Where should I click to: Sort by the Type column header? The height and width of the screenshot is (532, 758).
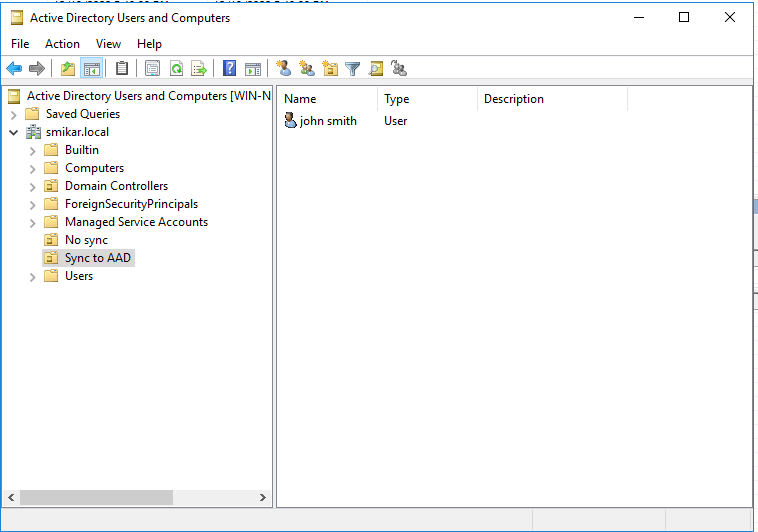pos(428,99)
